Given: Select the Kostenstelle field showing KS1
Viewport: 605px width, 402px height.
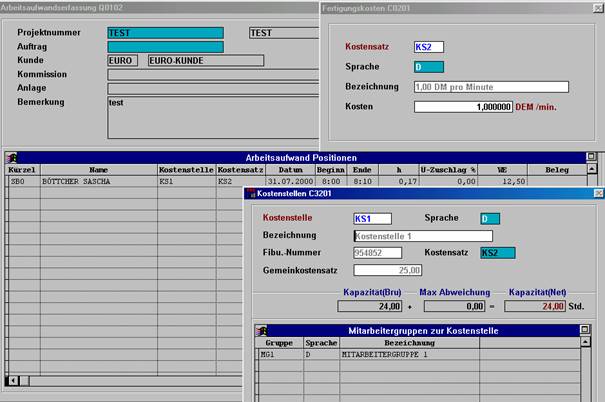Looking at the screenshot, I should click(x=372, y=218).
